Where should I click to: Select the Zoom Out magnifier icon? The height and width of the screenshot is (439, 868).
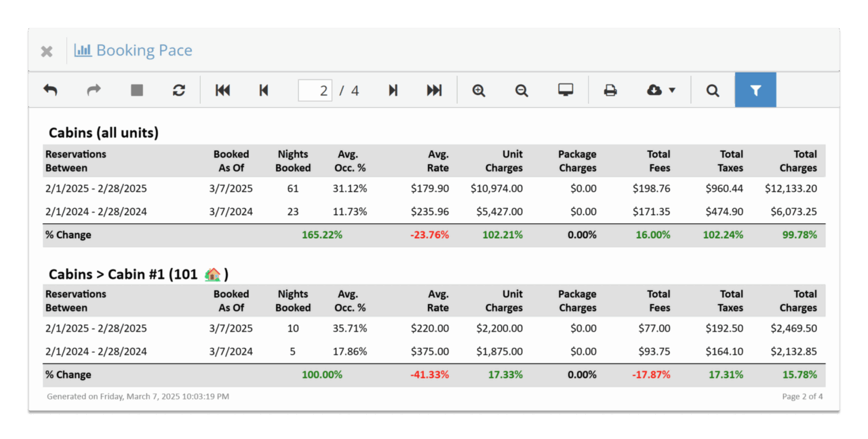521,90
